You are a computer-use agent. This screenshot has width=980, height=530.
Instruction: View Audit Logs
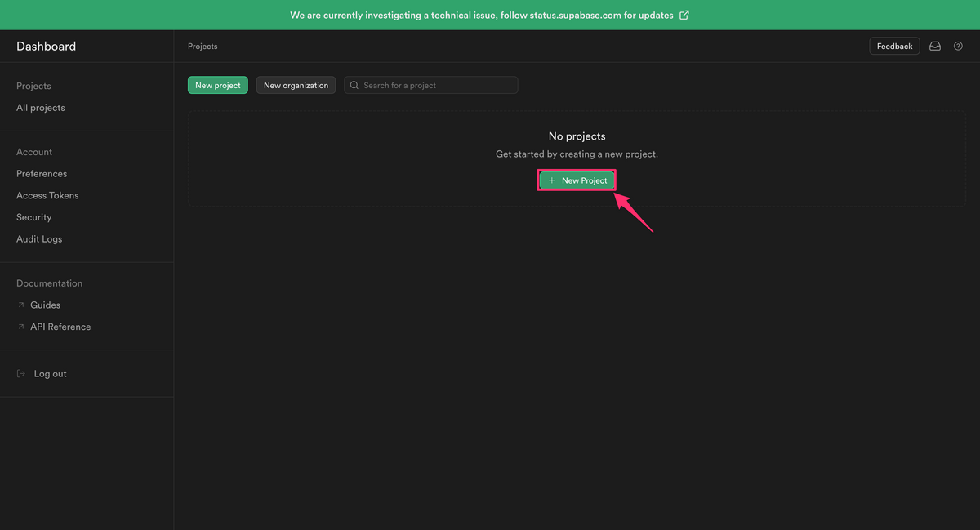(x=39, y=239)
